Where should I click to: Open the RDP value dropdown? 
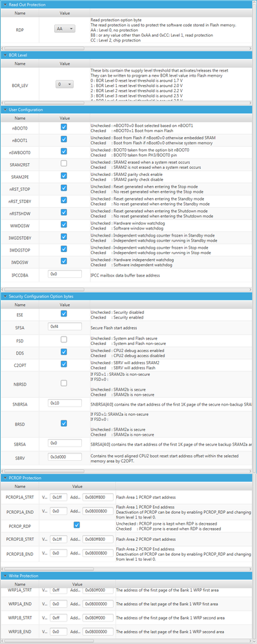coord(65,29)
